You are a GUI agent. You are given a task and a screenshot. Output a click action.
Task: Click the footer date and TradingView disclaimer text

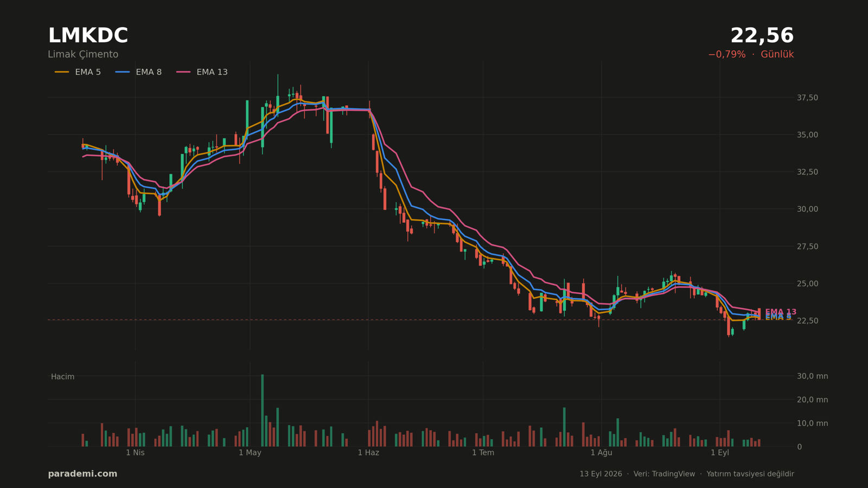tap(687, 474)
